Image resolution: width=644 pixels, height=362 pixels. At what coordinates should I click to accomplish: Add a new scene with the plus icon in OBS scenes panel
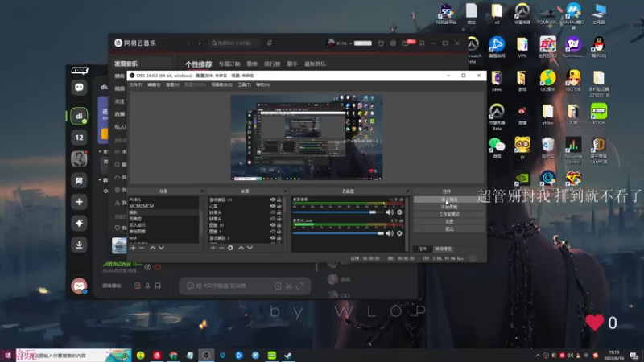click(x=133, y=248)
